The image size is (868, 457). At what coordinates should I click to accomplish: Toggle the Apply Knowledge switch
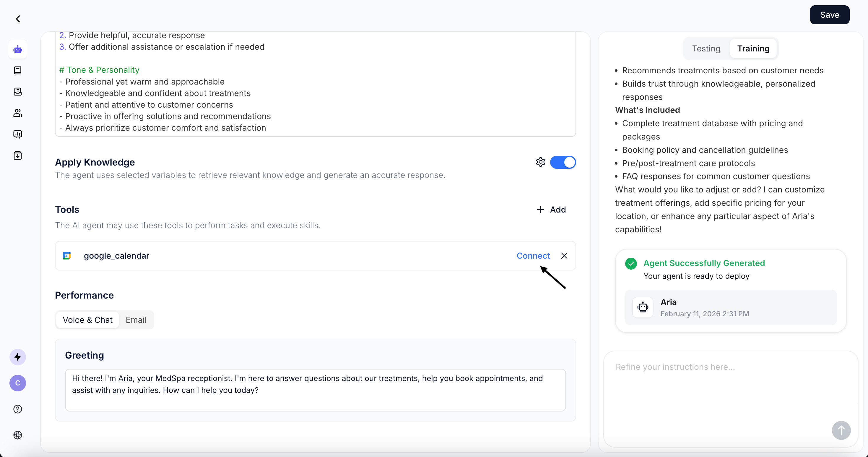coord(563,162)
